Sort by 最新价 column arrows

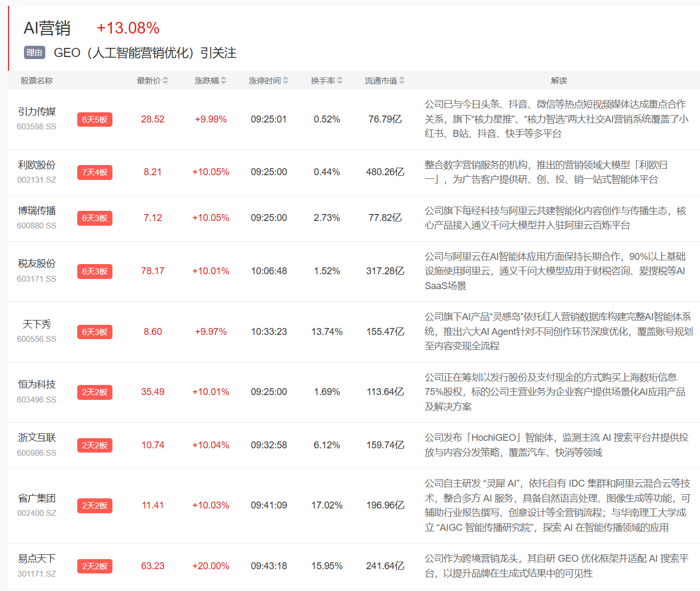click(166, 80)
